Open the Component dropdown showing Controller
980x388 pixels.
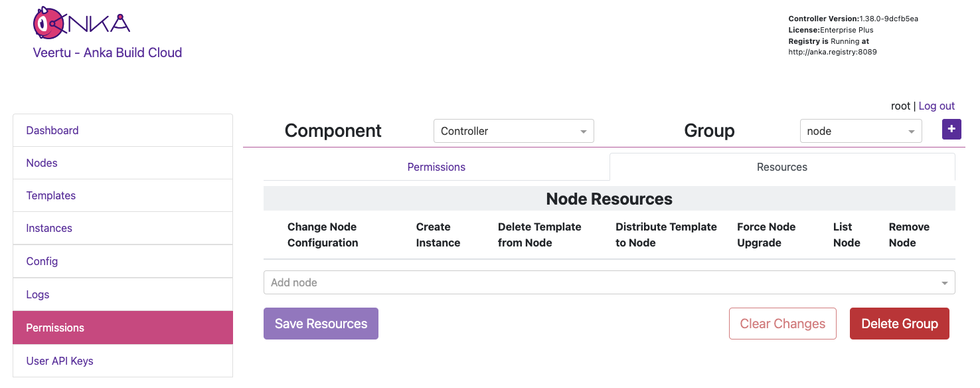pyautogui.click(x=513, y=131)
